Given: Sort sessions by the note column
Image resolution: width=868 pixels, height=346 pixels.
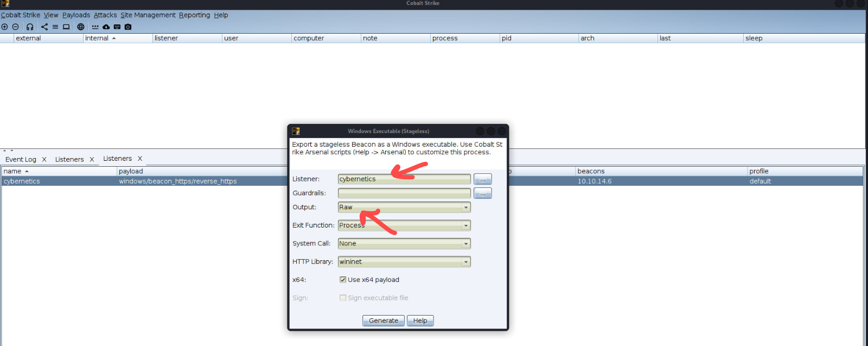Looking at the screenshot, I should pos(395,38).
